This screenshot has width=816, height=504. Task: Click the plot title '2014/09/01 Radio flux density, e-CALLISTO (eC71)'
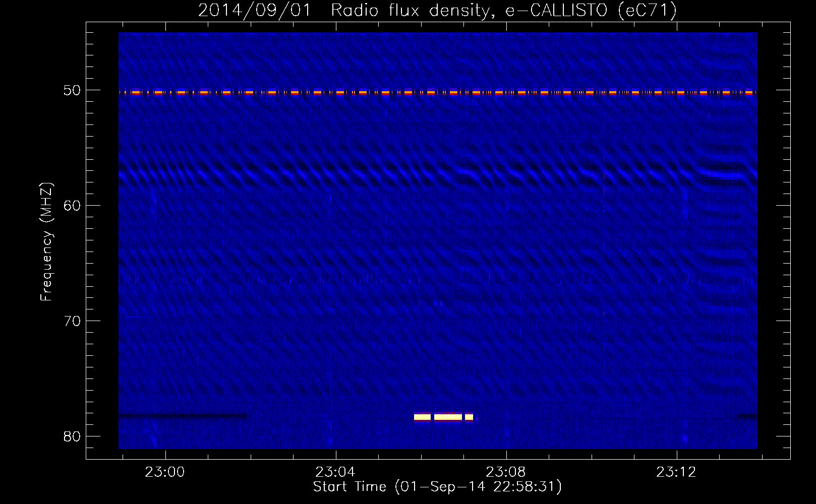437,10
